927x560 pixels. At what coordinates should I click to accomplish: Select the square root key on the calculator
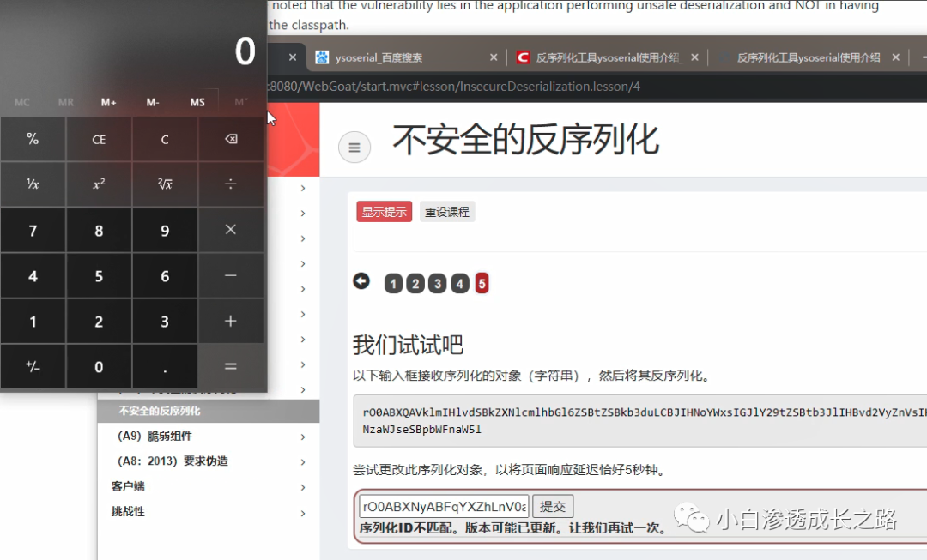[164, 184]
